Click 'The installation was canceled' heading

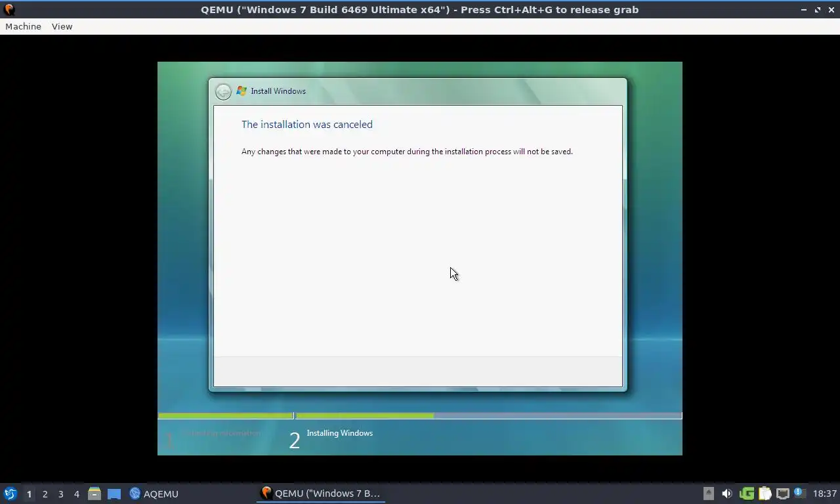[x=306, y=124]
